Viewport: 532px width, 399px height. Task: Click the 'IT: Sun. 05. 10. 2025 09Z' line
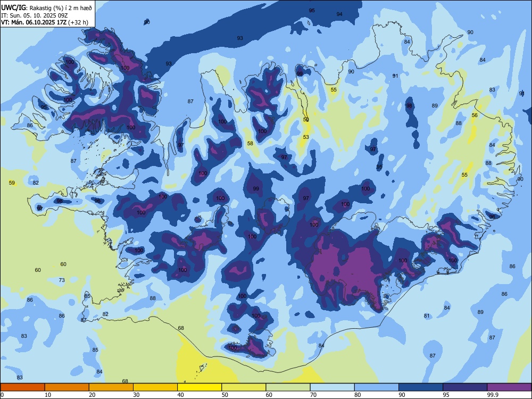coord(34,15)
